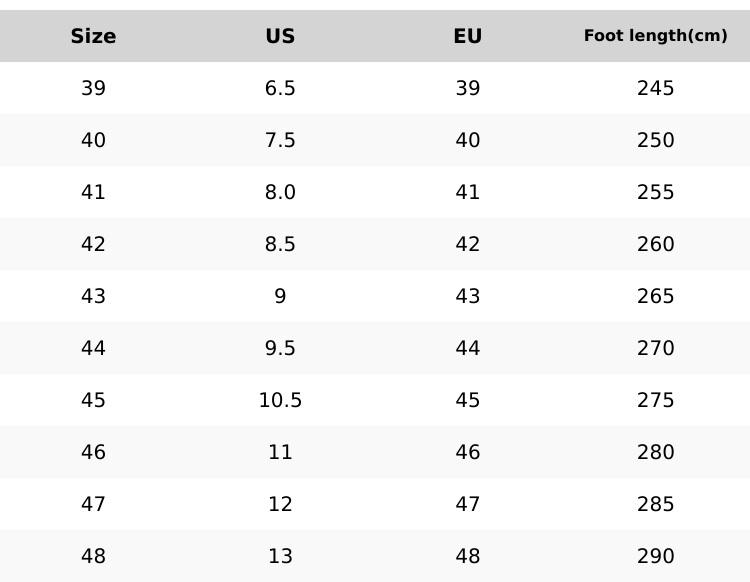Select US size 9.5 cell

click(x=280, y=348)
